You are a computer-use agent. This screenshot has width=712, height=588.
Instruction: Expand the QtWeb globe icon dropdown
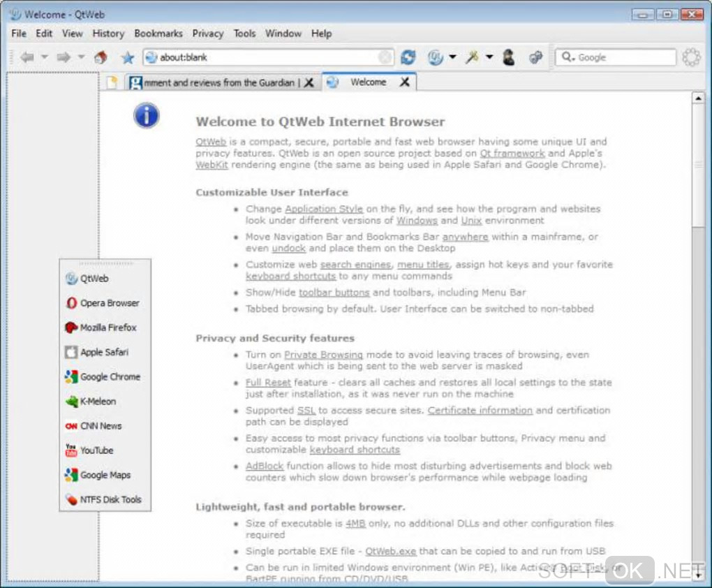(453, 57)
